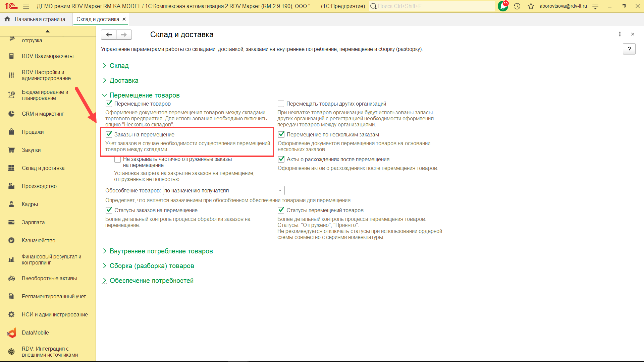Open the Закупки shopping cart section
The width and height of the screenshot is (644, 362).
tap(11, 150)
